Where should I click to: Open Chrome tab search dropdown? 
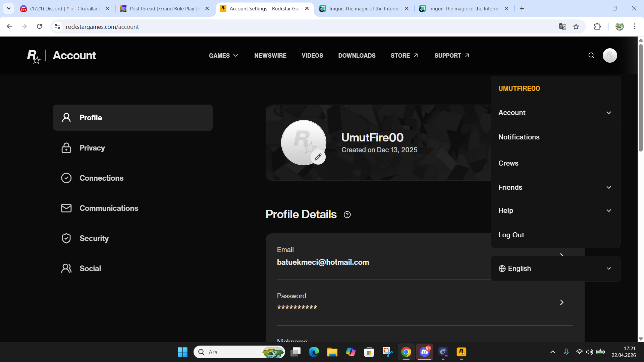9,8
